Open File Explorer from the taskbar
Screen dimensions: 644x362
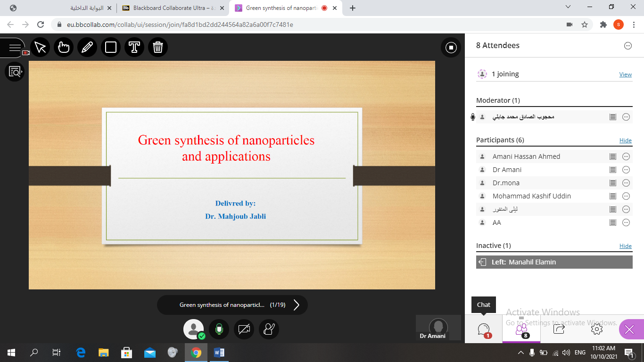(x=104, y=352)
